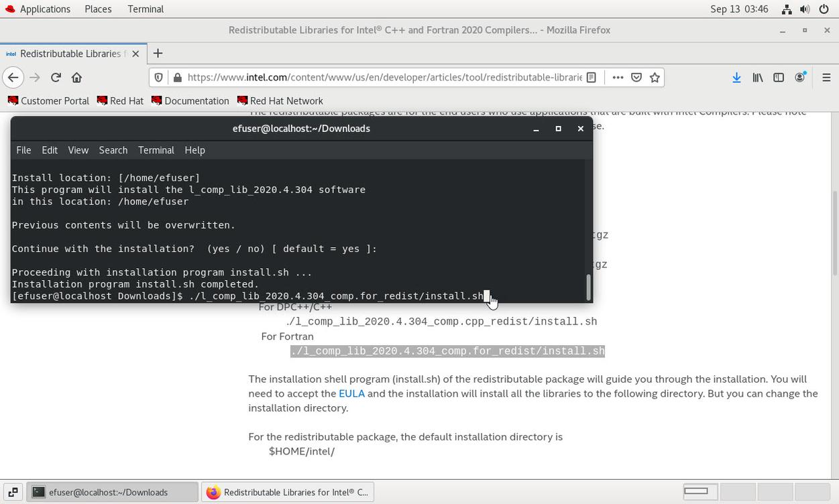The height and width of the screenshot is (504, 839).
Task: Click the terminal window scrollbar
Action: pos(588,287)
